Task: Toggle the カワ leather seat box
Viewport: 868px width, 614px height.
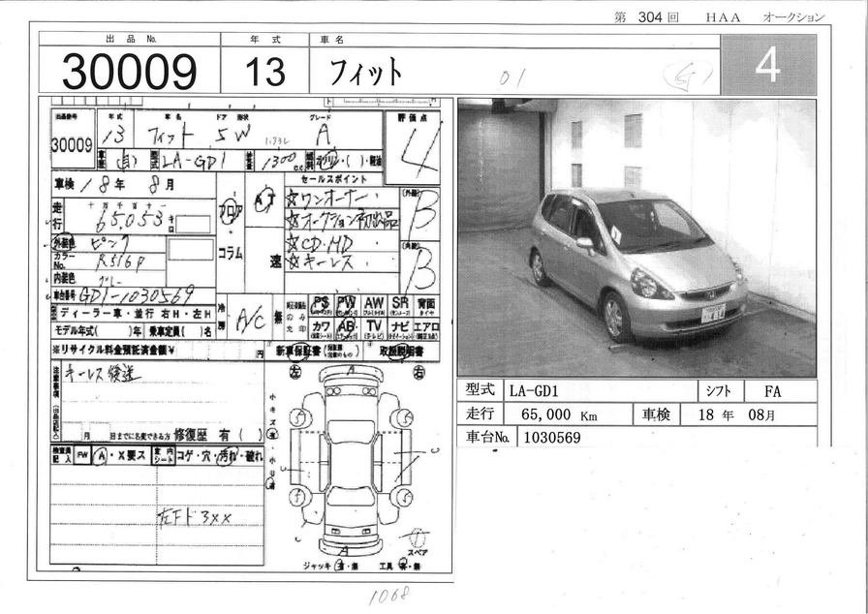Action: coord(321,328)
